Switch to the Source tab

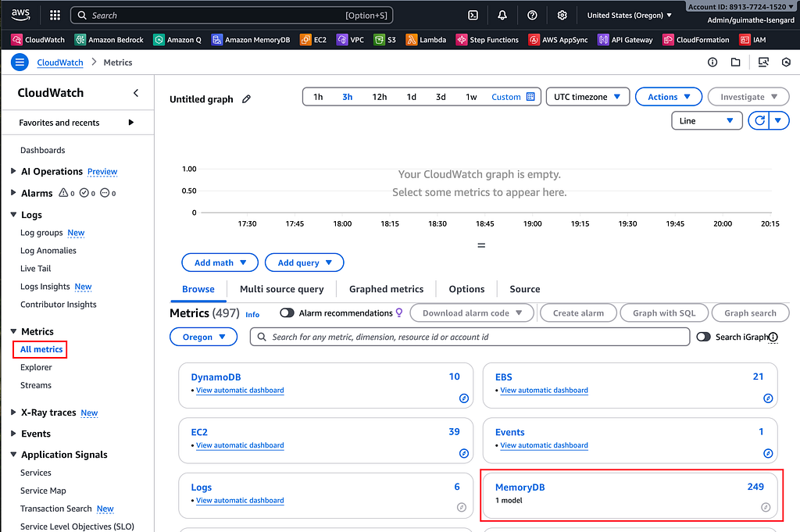[524, 289]
